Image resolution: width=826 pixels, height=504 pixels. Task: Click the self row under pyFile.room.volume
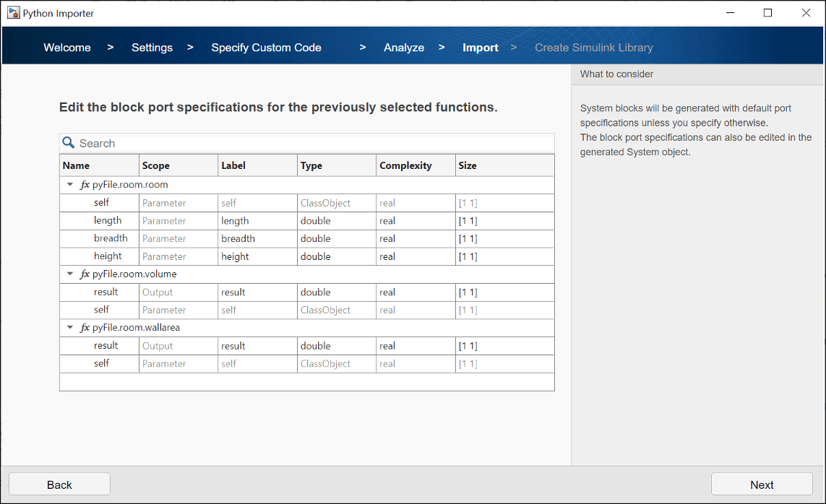(x=307, y=310)
